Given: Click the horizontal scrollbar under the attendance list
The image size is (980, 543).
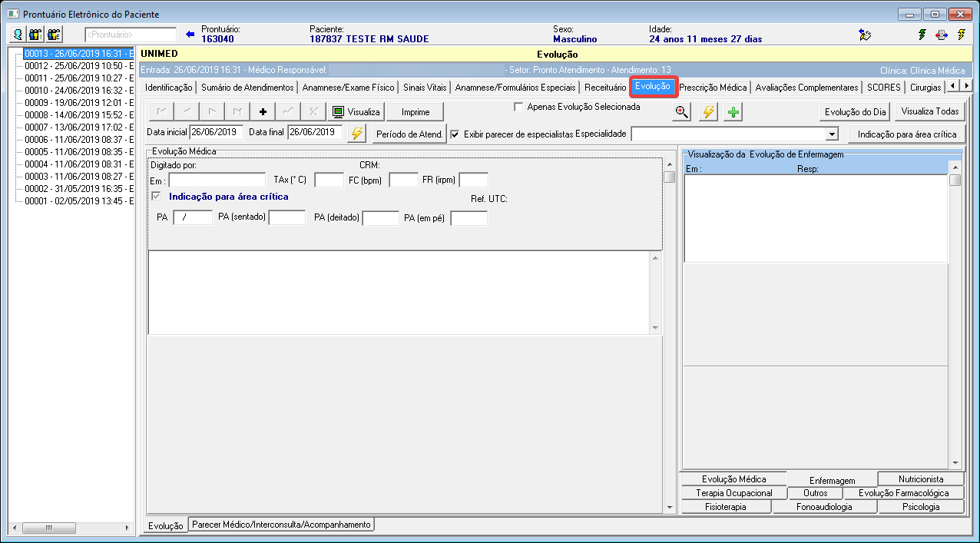Looking at the screenshot, I should pyautogui.click(x=71, y=528).
